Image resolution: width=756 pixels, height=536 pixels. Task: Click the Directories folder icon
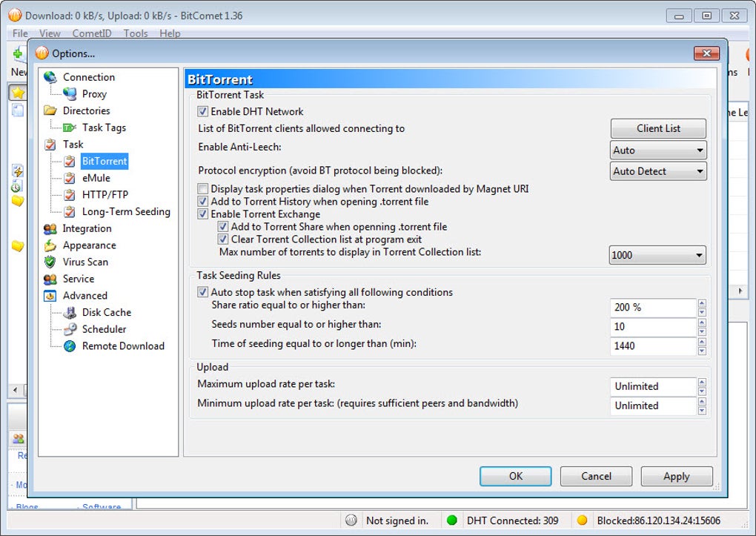click(50, 111)
